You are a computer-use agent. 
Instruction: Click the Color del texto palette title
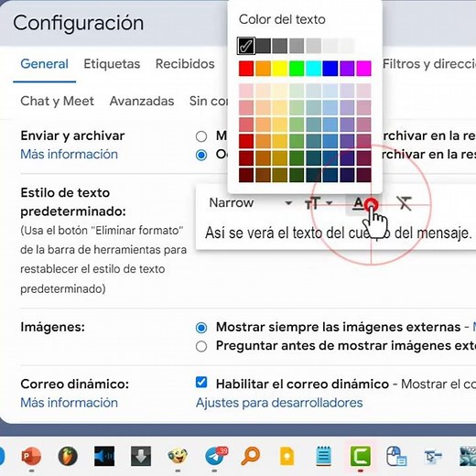click(282, 19)
